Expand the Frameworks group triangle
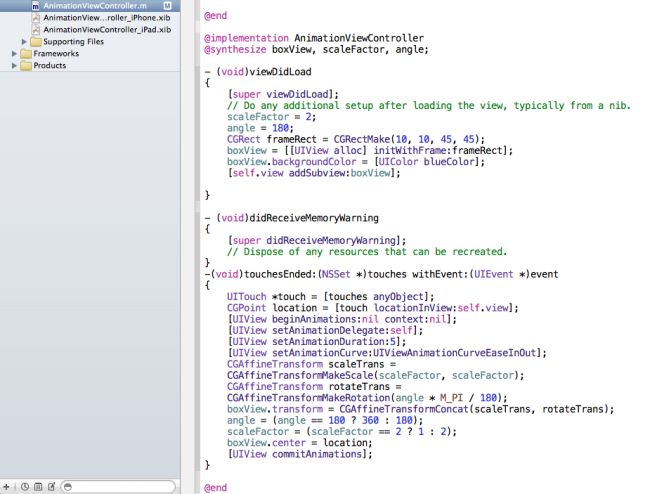 point(14,53)
